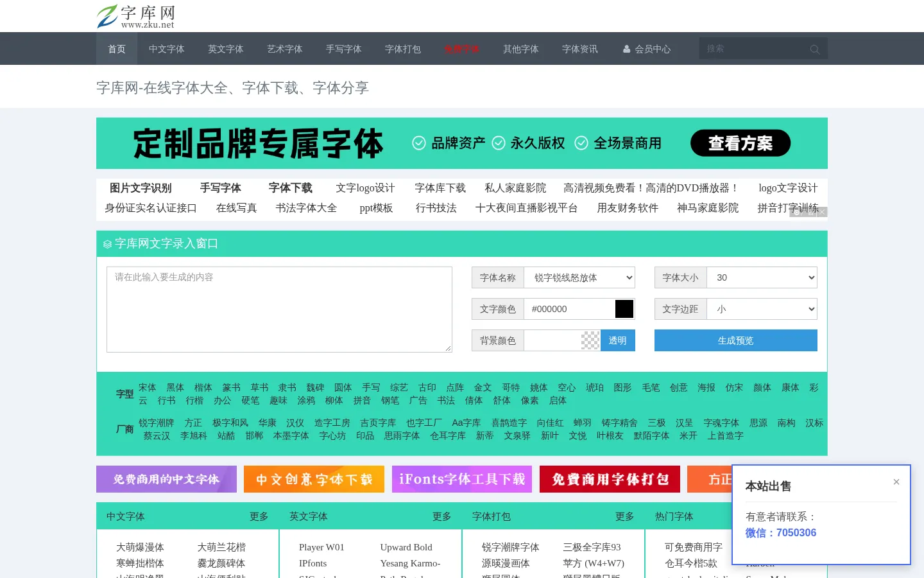Select the 宋体 font type

pyautogui.click(x=148, y=388)
